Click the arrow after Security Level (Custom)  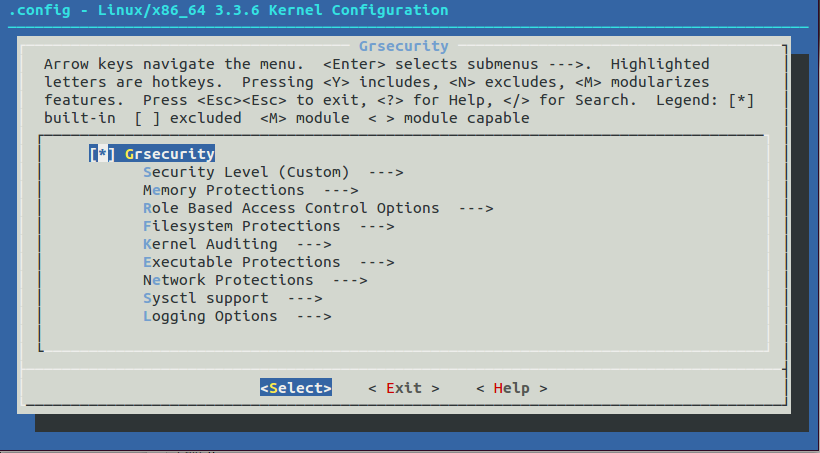(385, 172)
